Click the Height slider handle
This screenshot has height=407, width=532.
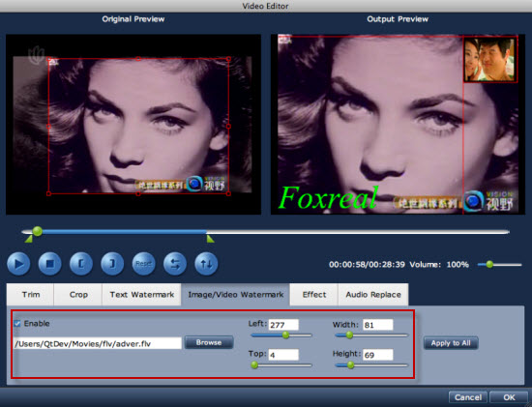(x=350, y=364)
